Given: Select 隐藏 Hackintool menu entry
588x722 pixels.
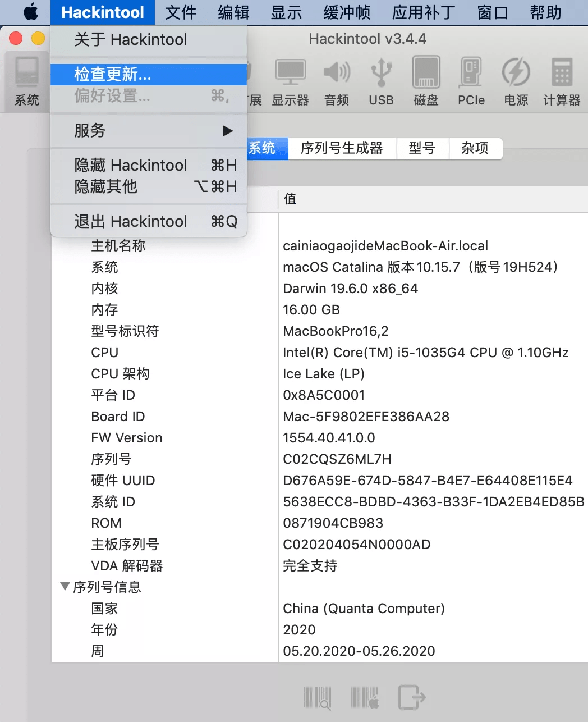Looking at the screenshot, I should pos(149,165).
